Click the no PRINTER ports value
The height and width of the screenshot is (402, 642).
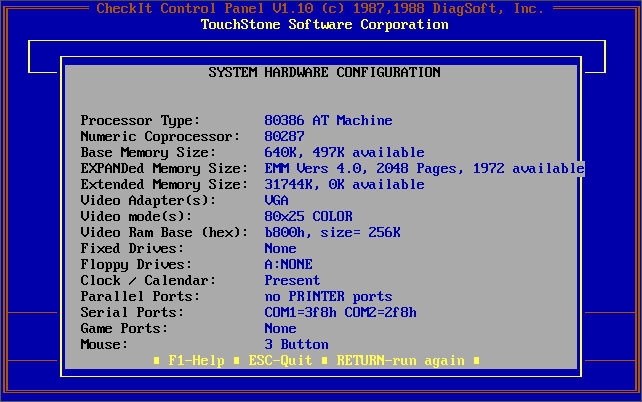pos(328,297)
